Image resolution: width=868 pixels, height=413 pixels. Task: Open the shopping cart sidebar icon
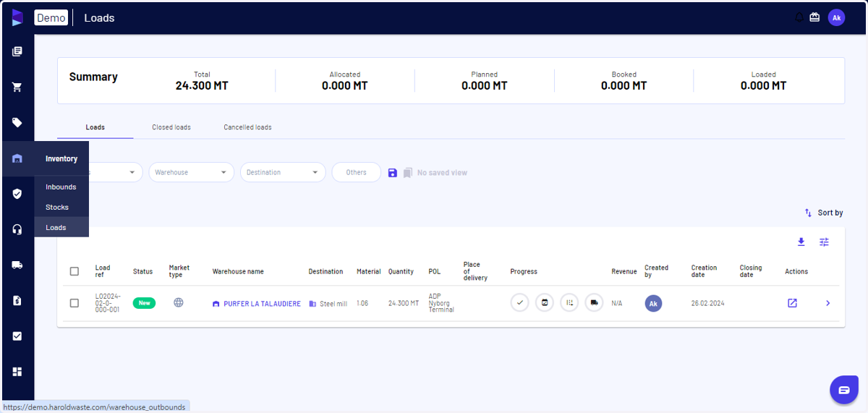pos(17,87)
